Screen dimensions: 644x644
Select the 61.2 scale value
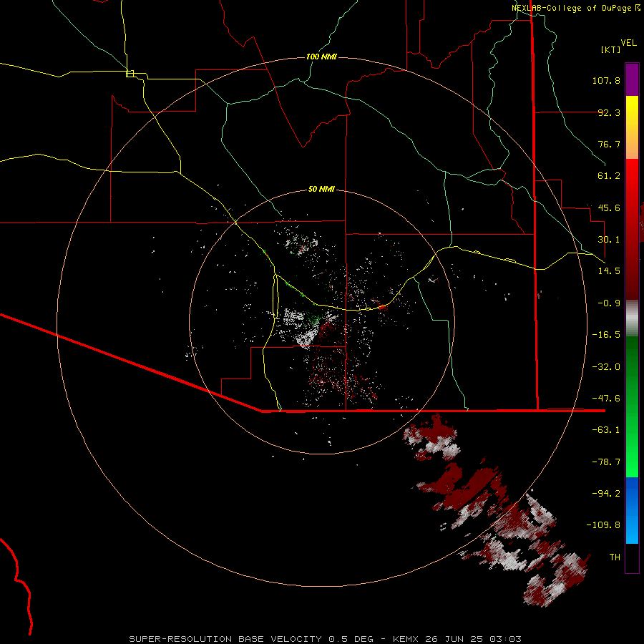pyautogui.click(x=609, y=176)
